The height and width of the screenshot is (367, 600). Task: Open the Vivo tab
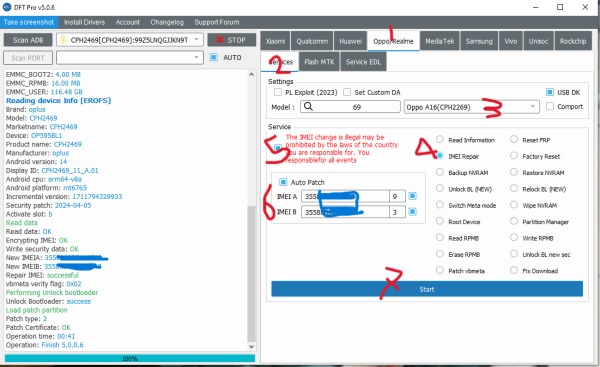pos(510,41)
